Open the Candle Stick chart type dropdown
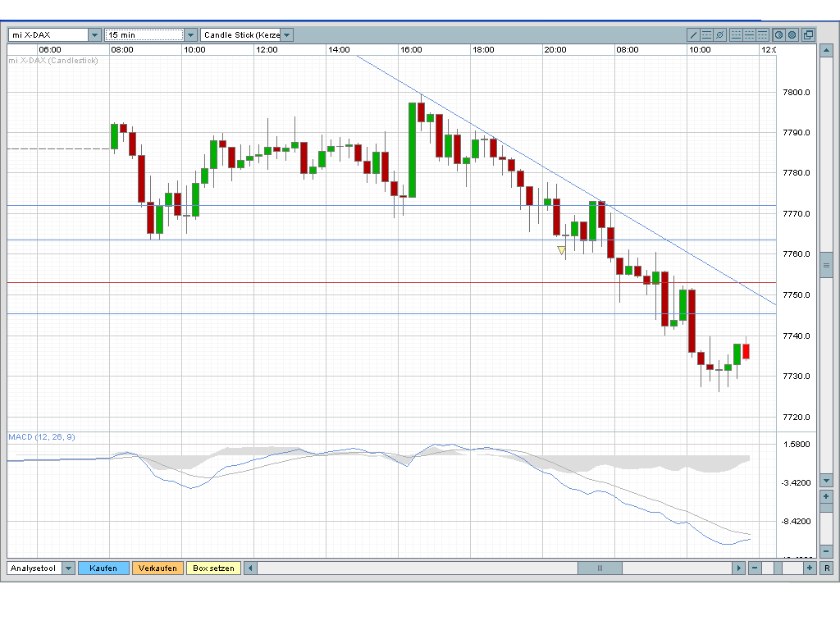 point(287,34)
